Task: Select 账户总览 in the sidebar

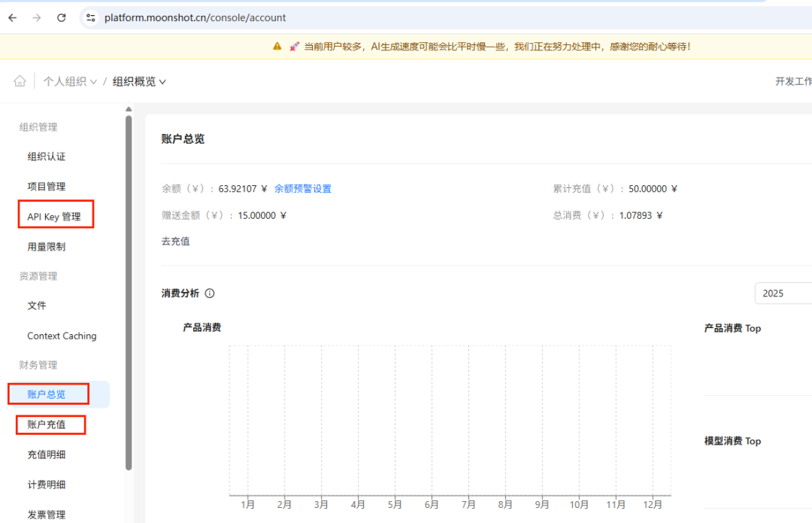Action: (x=47, y=394)
